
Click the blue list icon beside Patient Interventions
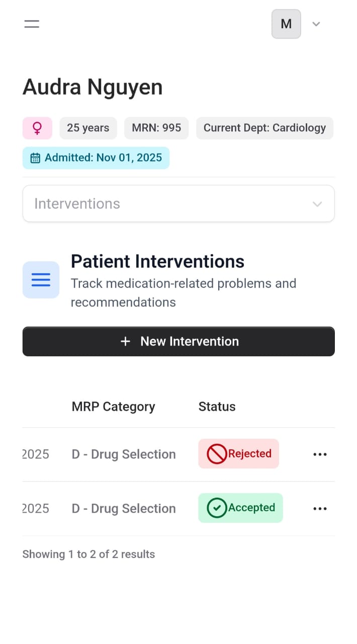(x=41, y=280)
